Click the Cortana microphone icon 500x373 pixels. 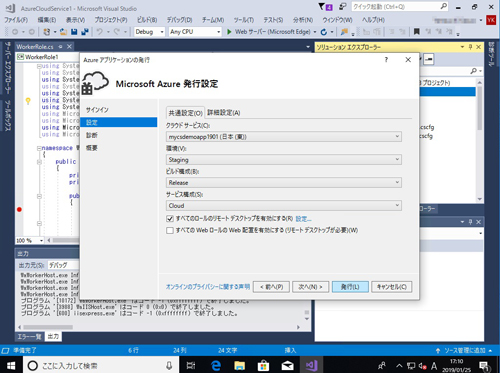click(169, 365)
